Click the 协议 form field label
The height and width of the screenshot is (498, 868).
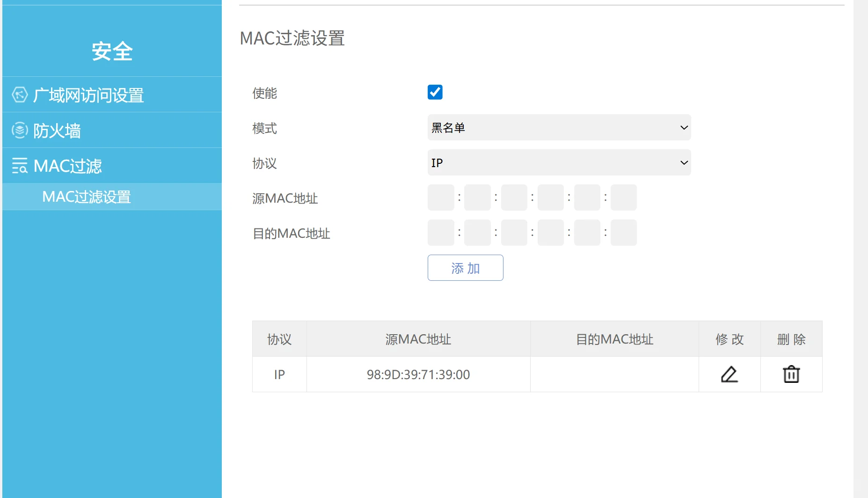tap(265, 163)
